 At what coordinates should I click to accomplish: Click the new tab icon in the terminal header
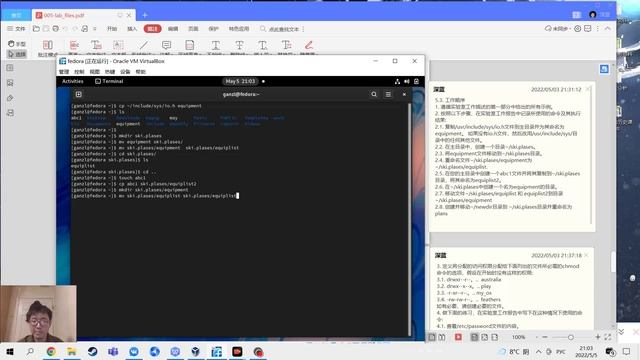(78, 94)
